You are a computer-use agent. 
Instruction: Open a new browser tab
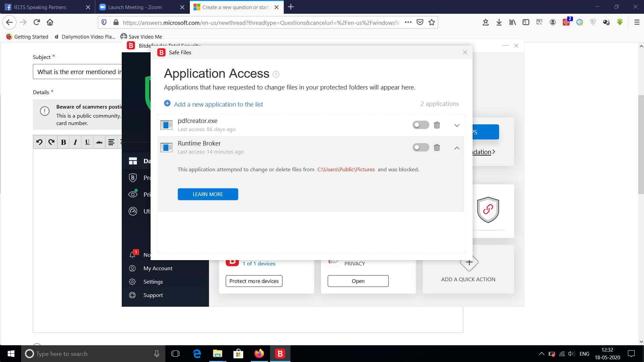tap(291, 7)
